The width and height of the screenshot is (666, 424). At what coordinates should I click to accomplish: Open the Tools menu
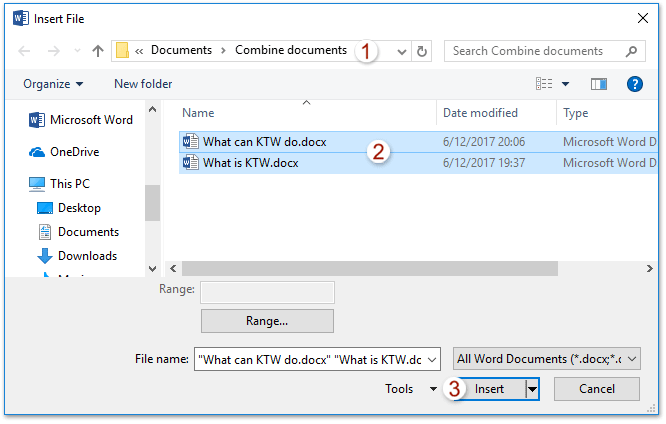411,389
